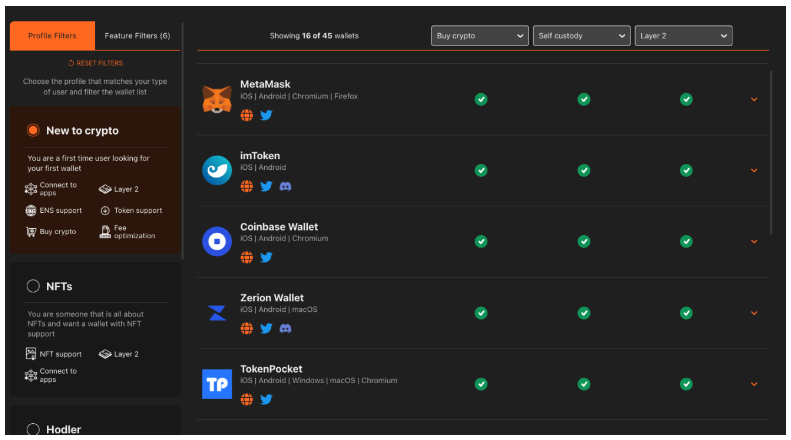The image size is (791, 440).
Task: Click RESET FILTERS link
Action: [95, 63]
